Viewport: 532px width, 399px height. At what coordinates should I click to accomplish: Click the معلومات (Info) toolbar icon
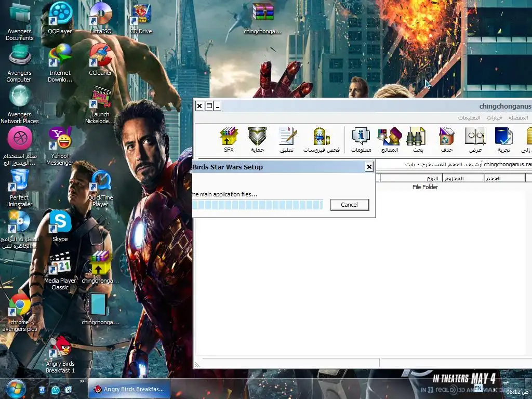coord(361,140)
